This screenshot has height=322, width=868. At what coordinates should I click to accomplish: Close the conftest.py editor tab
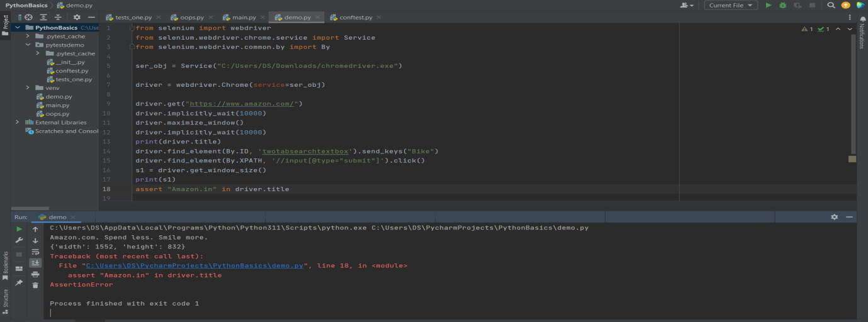[380, 18]
